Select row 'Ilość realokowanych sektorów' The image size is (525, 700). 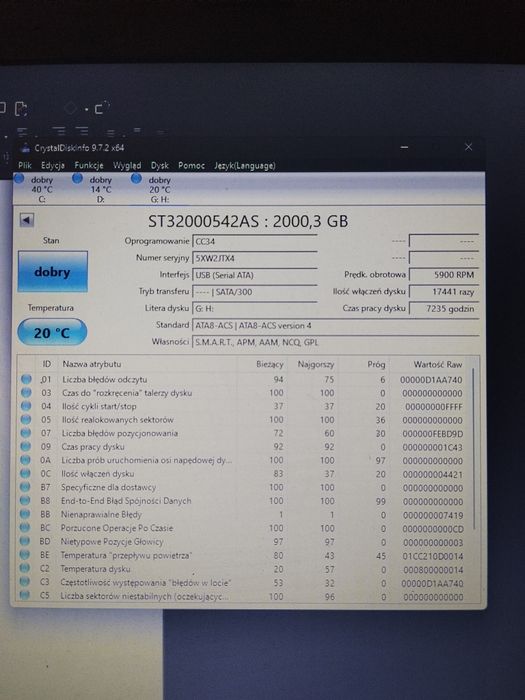[245, 420]
